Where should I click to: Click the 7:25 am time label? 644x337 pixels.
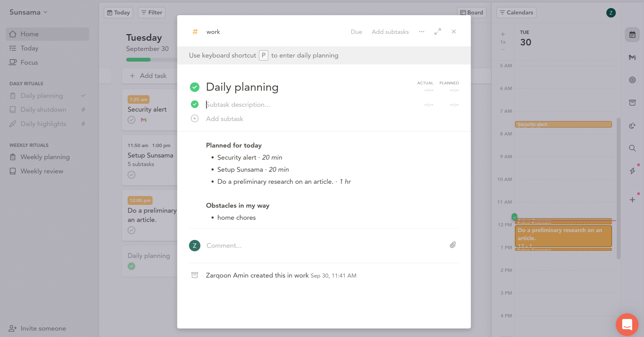pos(138,99)
